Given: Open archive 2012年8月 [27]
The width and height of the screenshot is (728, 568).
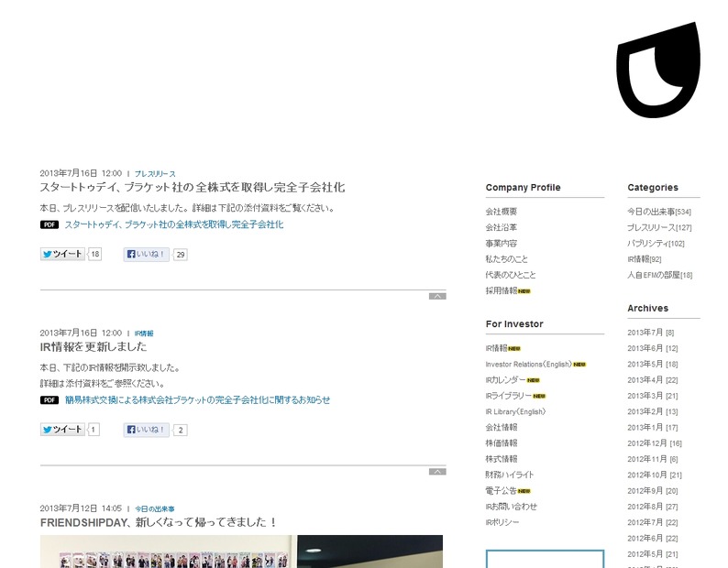Looking at the screenshot, I should point(652,507).
